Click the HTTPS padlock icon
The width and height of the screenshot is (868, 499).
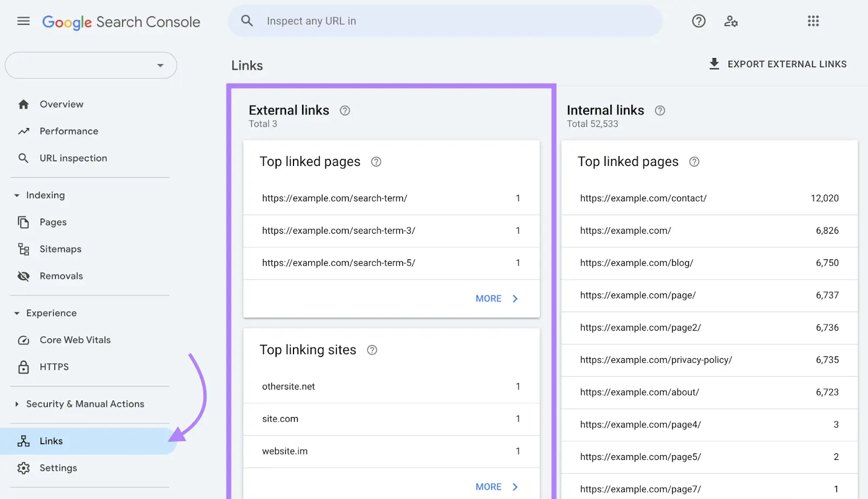pos(23,367)
